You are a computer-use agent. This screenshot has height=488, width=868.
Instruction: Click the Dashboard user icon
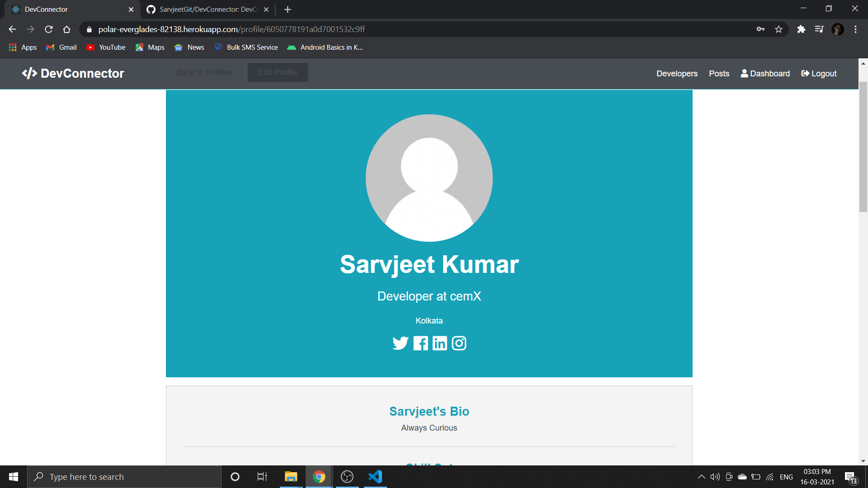[744, 73]
